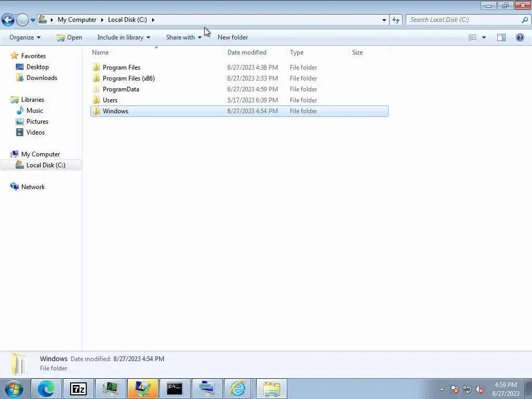The image size is (532, 399).
Task: Click the Forward navigation arrow
Action: tap(22, 20)
